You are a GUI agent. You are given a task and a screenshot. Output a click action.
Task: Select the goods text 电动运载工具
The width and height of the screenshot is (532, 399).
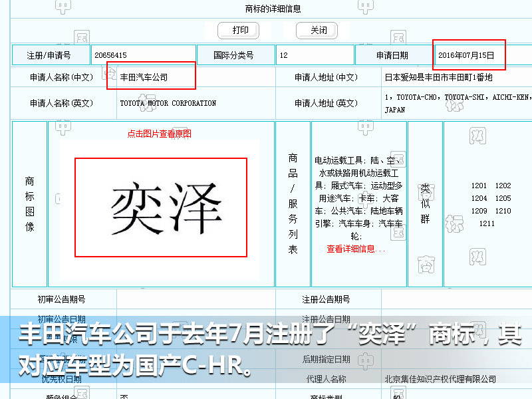338,160
